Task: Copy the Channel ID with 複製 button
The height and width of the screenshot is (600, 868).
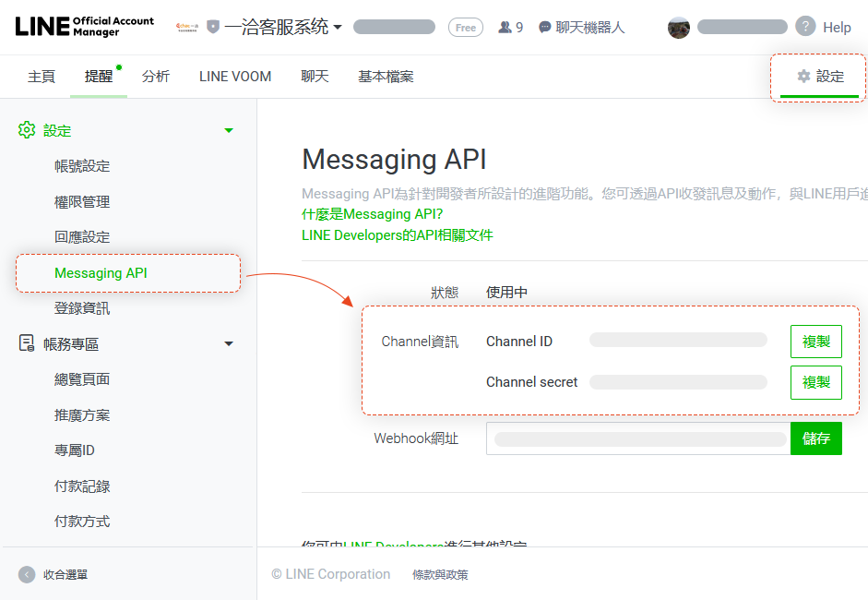Action: pyautogui.click(x=816, y=342)
